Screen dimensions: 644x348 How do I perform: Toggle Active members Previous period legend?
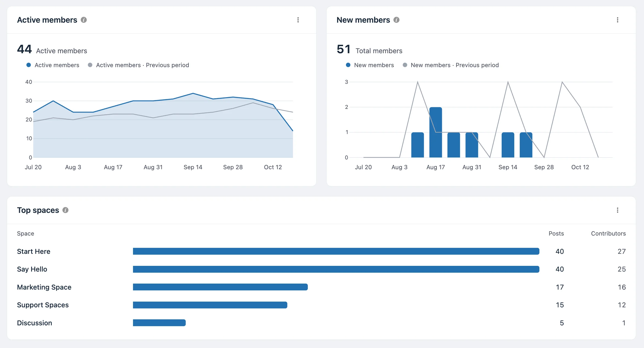tap(138, 65)
